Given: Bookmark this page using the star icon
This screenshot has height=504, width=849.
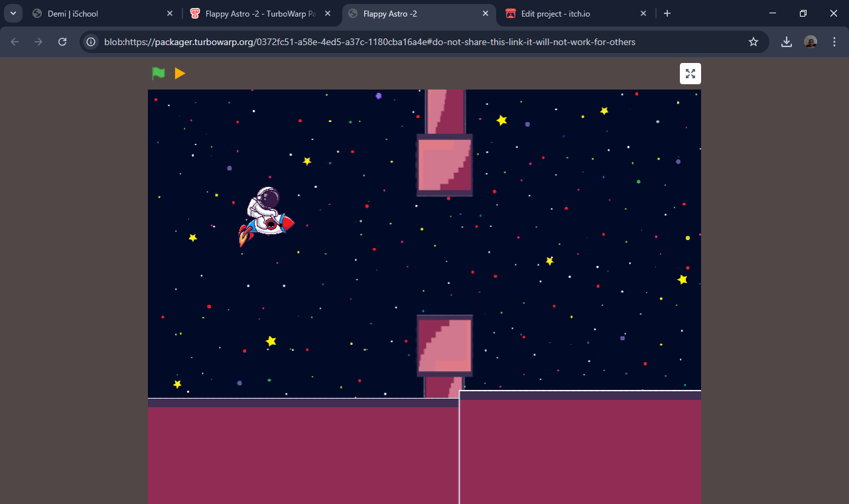Looking at the screenshot, I should tap(753, 41).
